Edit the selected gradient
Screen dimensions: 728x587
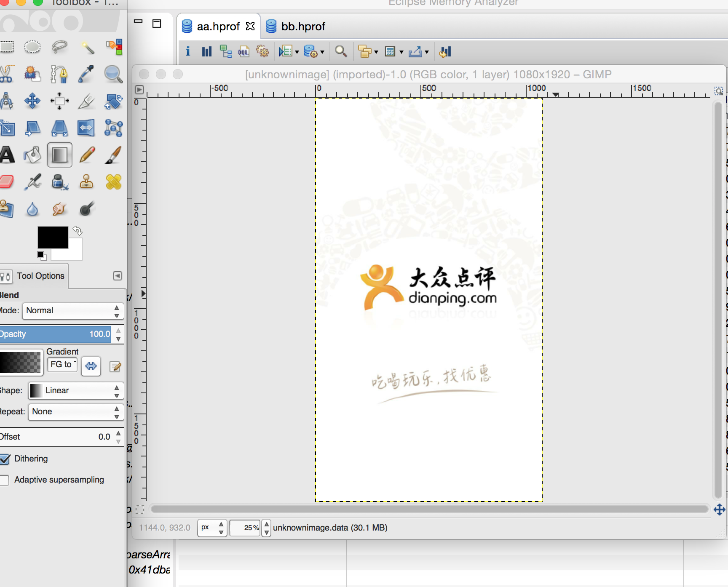(x=115, y=367)
